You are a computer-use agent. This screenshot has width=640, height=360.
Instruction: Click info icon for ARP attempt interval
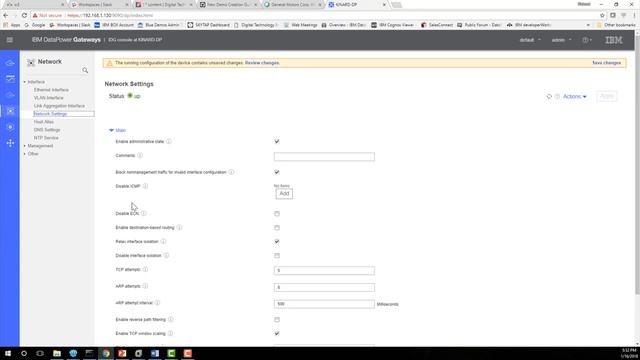(158, 303)
